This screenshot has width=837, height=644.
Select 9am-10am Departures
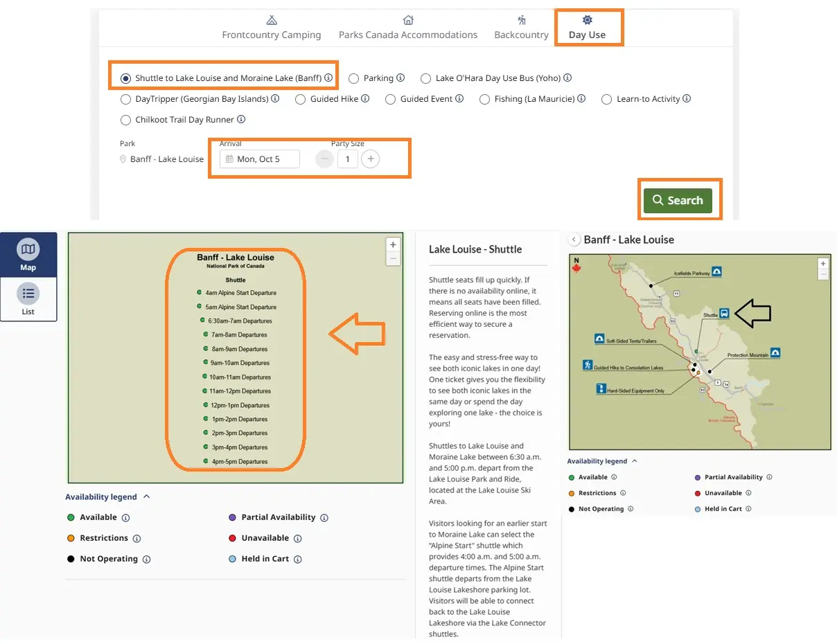[x=236, y=363]
